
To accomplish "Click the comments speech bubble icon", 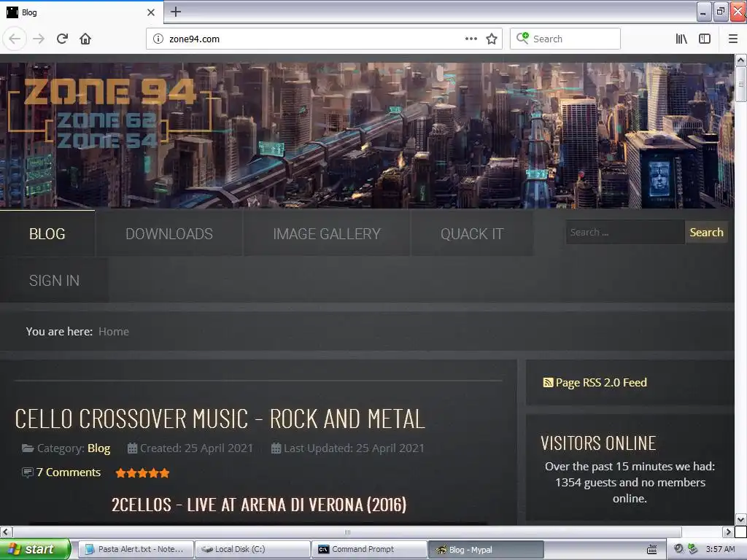I will (x=28, y=472).
